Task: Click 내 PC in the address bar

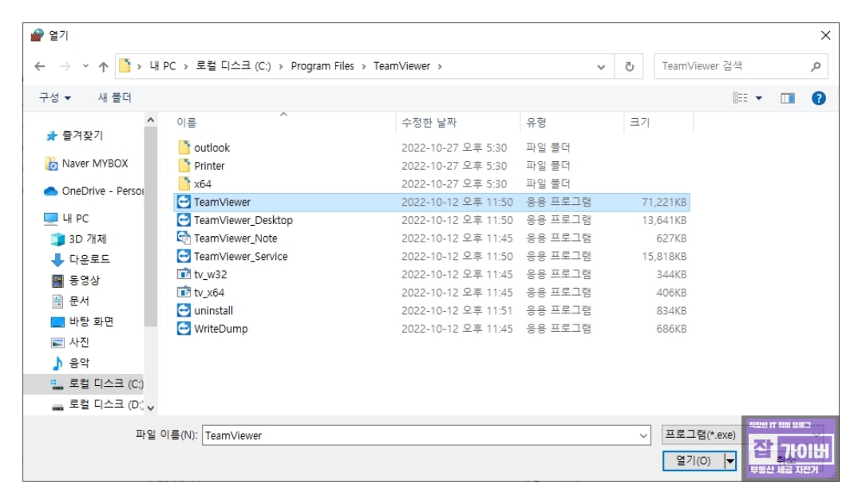Action: [163, 66]
